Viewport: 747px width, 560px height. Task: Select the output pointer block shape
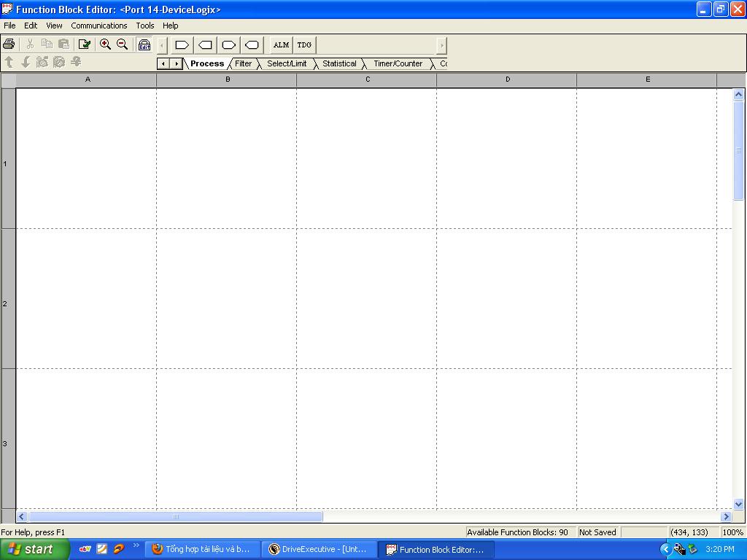[x=205, y=44]
